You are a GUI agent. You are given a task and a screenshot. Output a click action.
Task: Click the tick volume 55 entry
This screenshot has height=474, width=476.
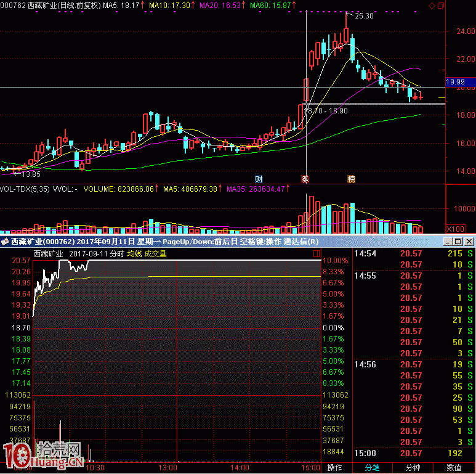pyautogui.click(x=458, y=375)
